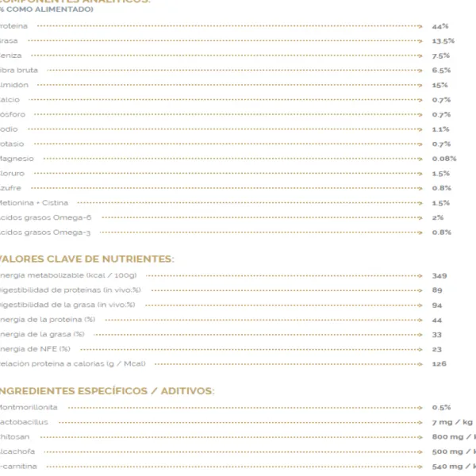Select Relación proteína a calorías value 126
Screen dimensions: 476x476
click(440, 363)
